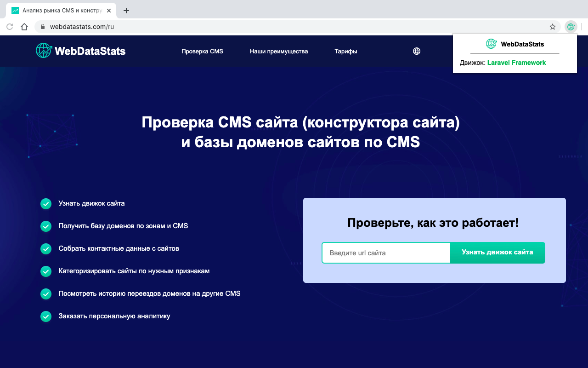Reload the page with the refresh icon

coord(9,27)
